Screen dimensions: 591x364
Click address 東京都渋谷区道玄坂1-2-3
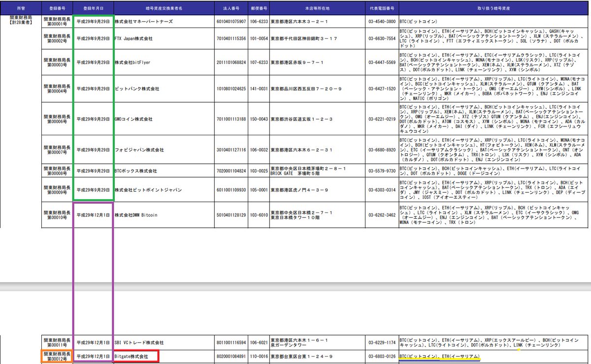pyautogui.click(x=302, y=120)
